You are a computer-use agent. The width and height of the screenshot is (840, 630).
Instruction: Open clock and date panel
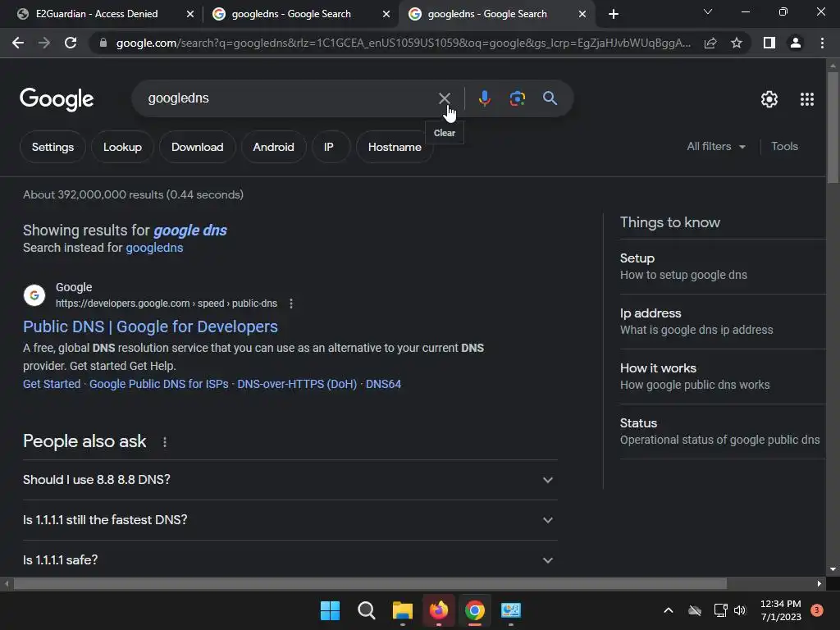click(x=781, y=610)
